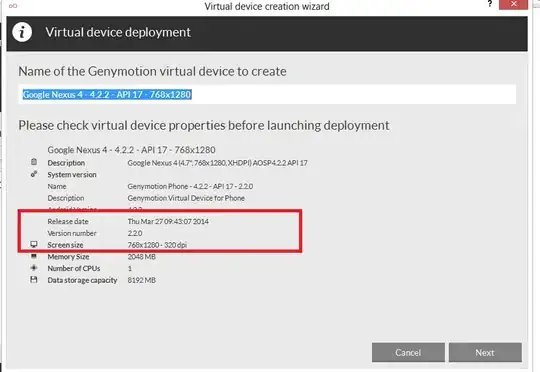Click the Screen size monitor icon

34,244
